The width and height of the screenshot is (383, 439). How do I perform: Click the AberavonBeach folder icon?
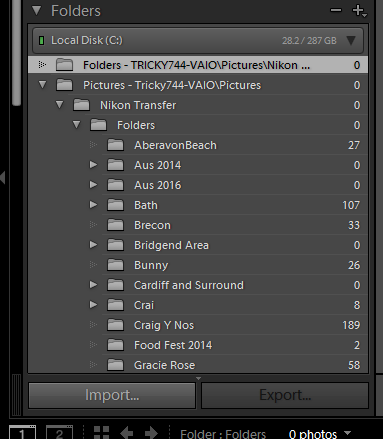tap(115, 145)
